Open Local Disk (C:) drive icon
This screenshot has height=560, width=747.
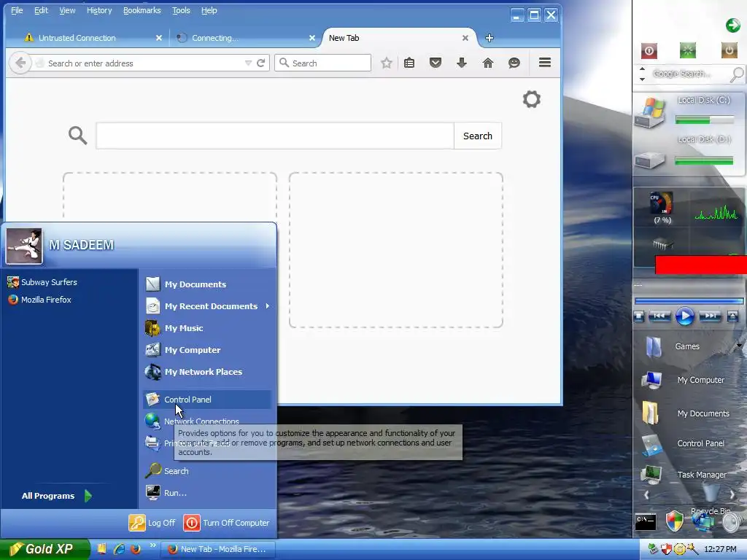(x=650, y=113)
